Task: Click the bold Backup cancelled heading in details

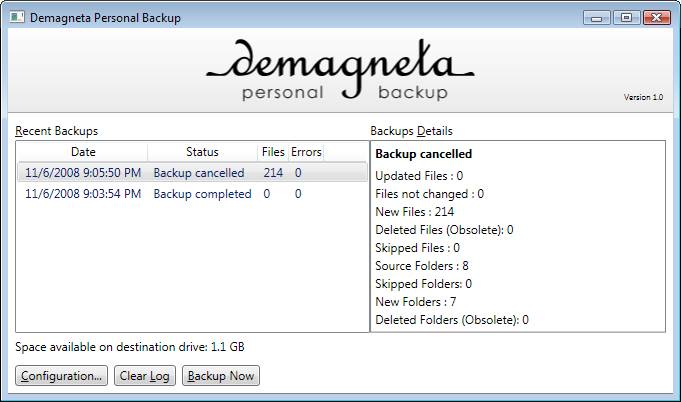Action: (423, 154)
